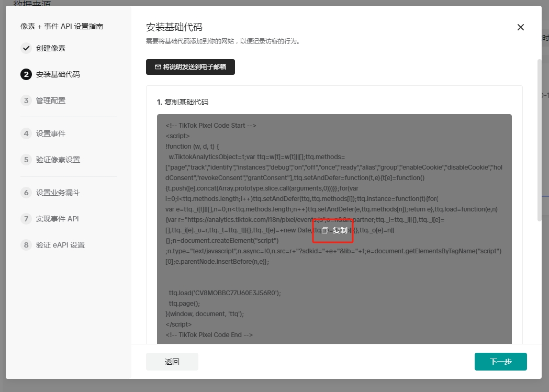Screen dimensions: 549x392
Task: Click the 'TikTok Pixel Code Start' comment line
Action: click(211, 126)
